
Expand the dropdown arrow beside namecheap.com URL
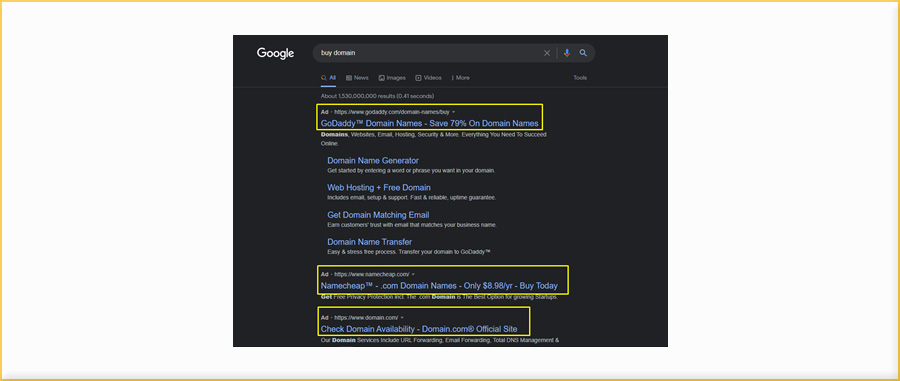click(x=413, y=274)
